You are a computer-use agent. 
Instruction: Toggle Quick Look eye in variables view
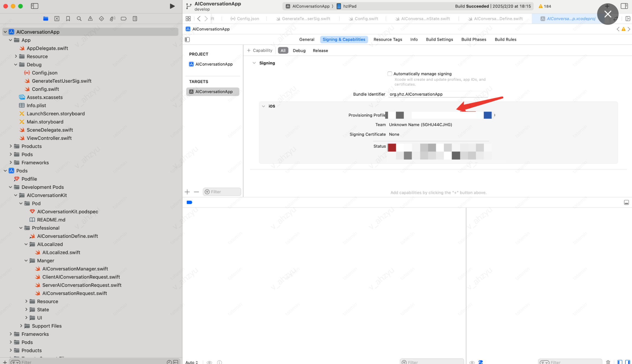(209, 362)
